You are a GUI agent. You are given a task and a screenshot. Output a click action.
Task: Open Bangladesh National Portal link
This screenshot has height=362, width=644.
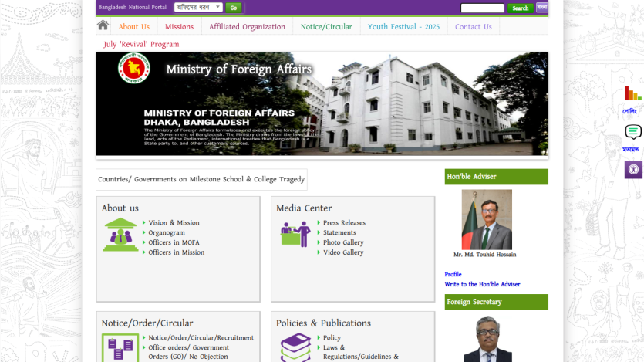(x=132, y=8)
